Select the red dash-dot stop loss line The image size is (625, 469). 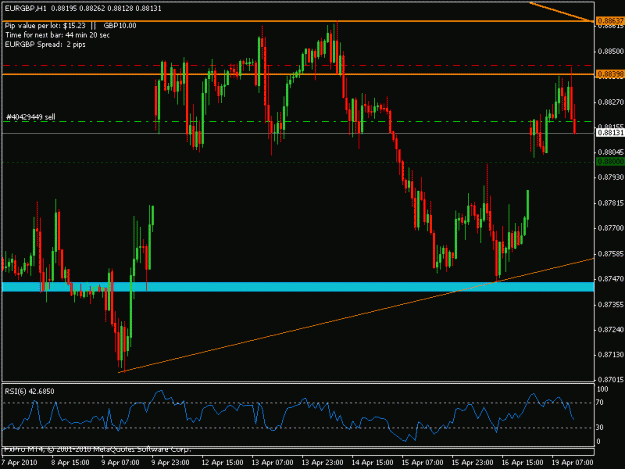tap(298, 65)
